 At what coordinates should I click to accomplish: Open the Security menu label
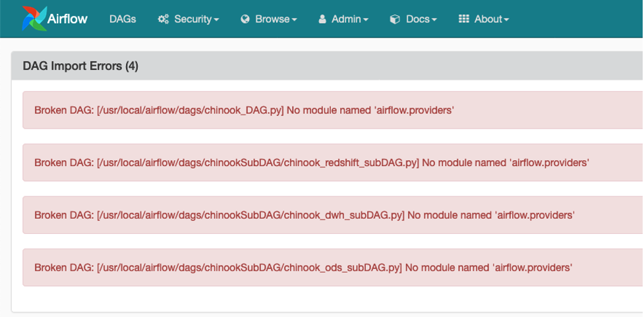click(192, 19)
